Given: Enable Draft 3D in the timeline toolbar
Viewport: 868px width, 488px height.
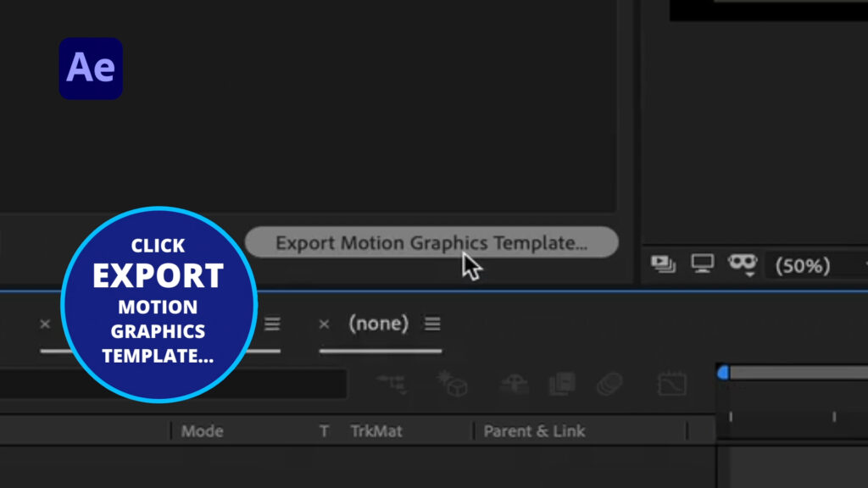Looking at the screenshot, I should [454, 383].
